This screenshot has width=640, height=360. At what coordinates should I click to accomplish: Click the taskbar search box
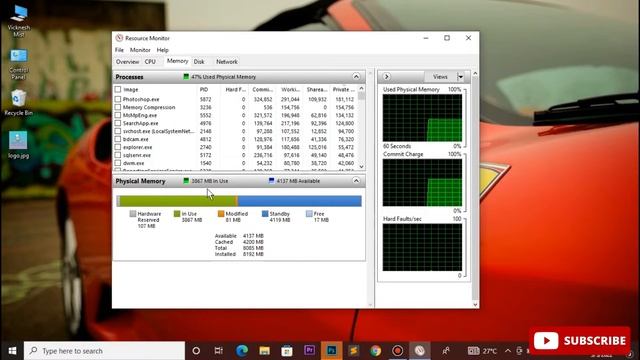click(x=104, y=351)
